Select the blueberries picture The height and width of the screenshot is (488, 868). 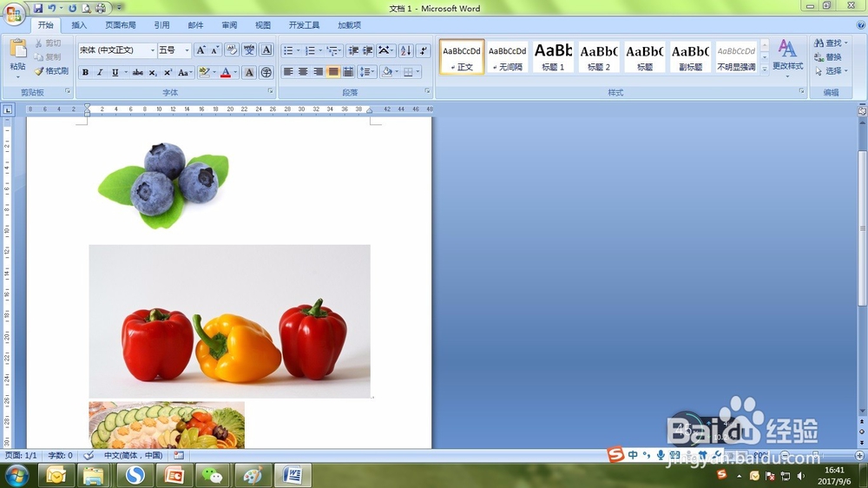pyautogui.click(x=163, y=184)
